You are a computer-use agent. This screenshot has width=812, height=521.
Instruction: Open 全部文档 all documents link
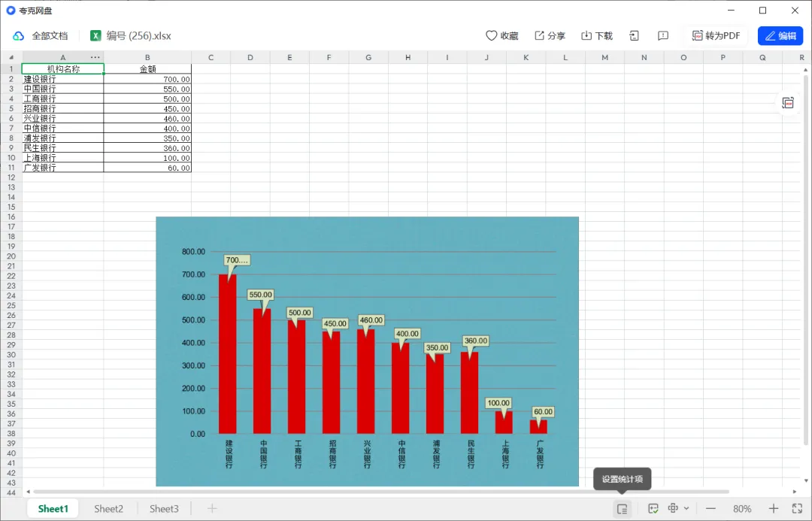(x=50, y=36)
